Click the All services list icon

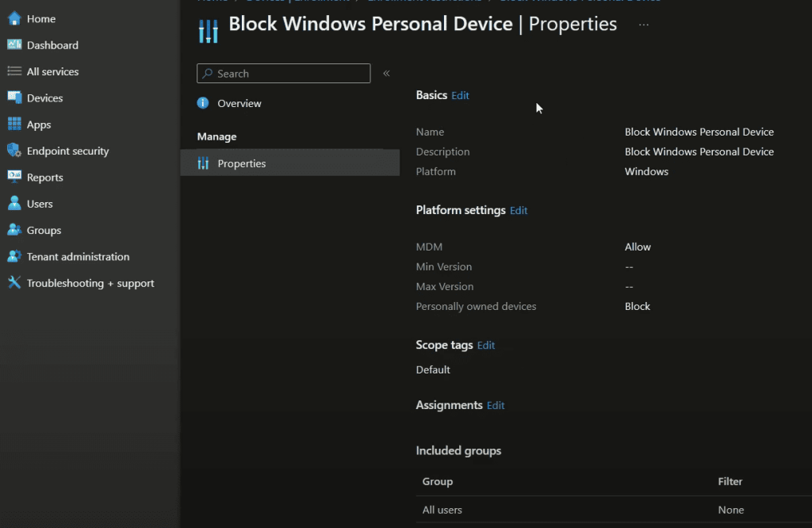tap(14, 71)
